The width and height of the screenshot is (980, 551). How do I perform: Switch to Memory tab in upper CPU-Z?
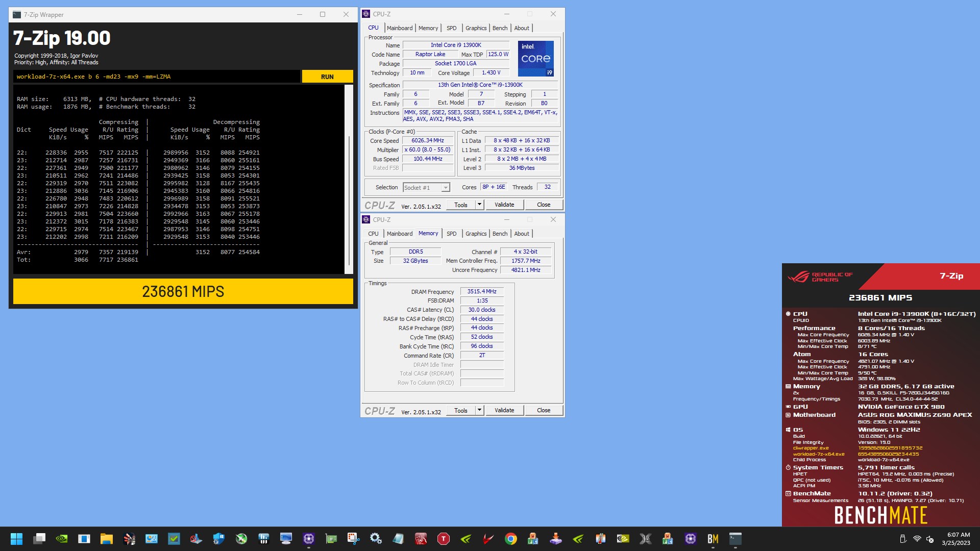tap(428, 28)
